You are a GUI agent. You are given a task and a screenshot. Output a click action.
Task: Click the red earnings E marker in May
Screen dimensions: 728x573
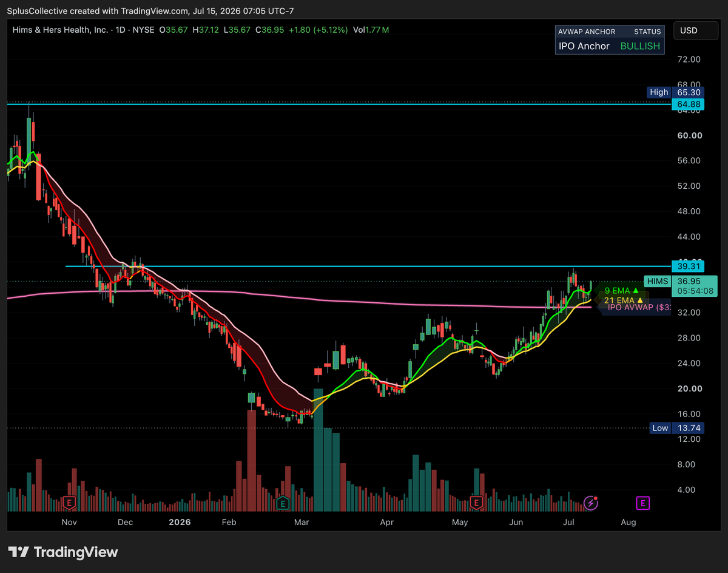tap(476, 503)
